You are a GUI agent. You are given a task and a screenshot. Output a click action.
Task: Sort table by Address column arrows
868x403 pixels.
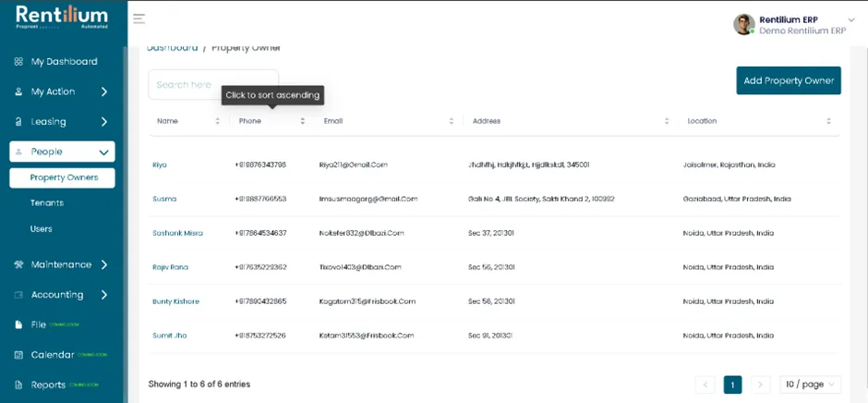667,121
